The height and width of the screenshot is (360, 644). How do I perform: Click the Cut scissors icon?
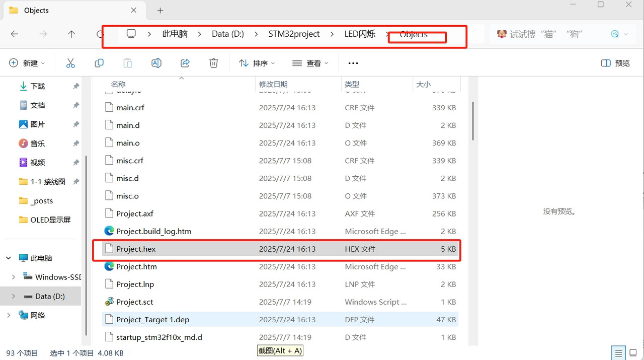coord(70,63)
